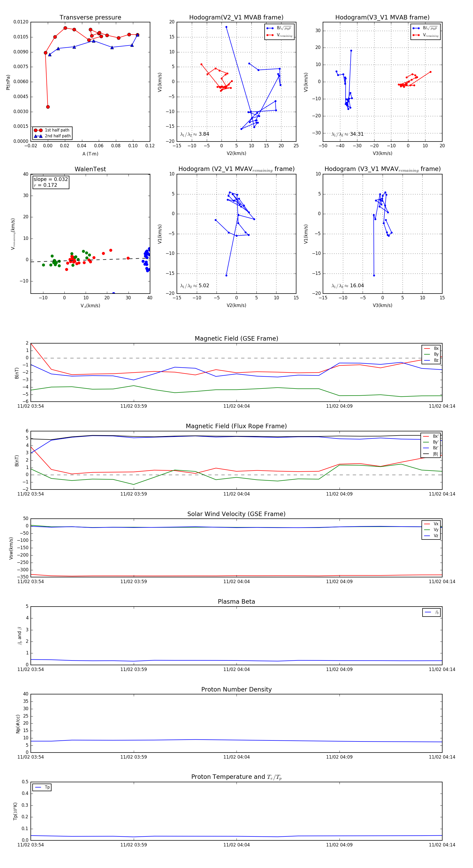Click the "Magnetic Field (Flux Rope Frame)" title
The height and width of the screenshot is (868, 473).
(x=236, y=426)
